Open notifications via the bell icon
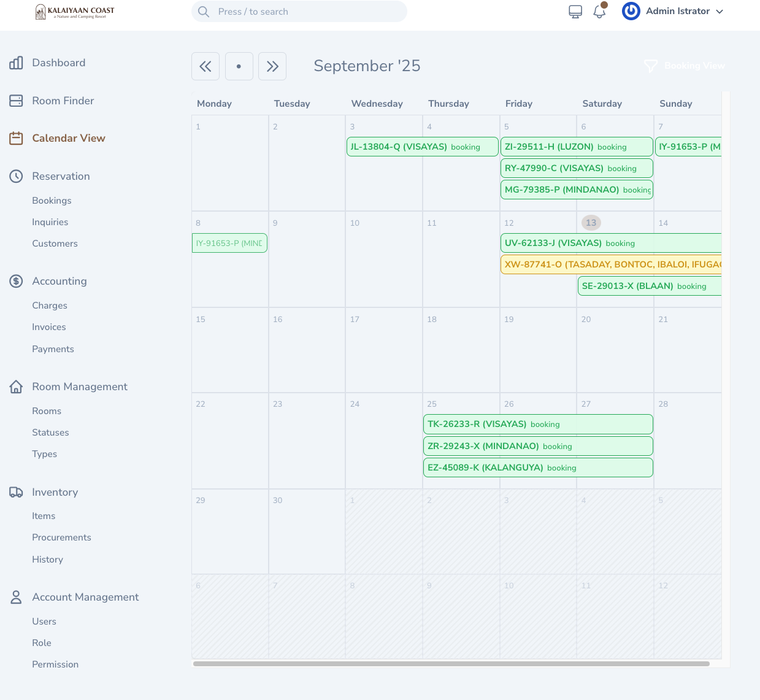 599,11
